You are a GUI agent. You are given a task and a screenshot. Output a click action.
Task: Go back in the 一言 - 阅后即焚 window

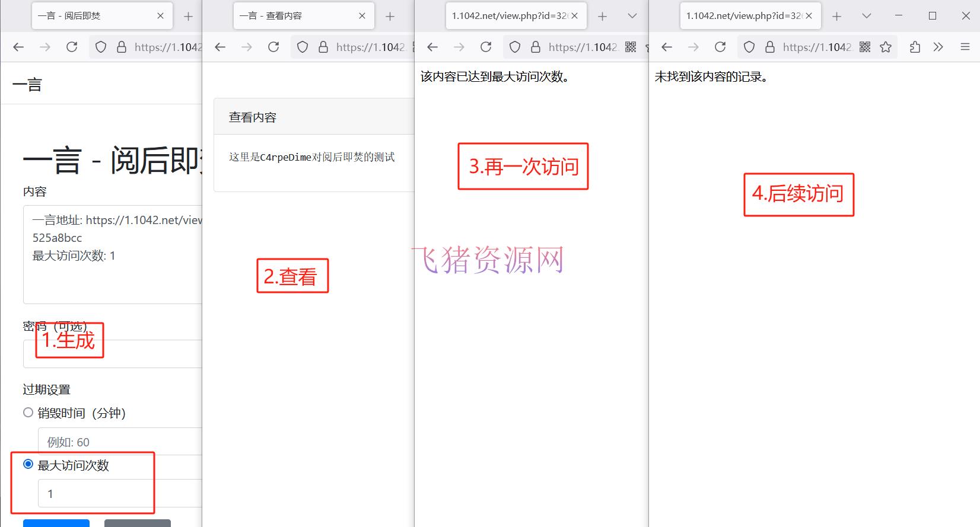click(x=18, y=47)
